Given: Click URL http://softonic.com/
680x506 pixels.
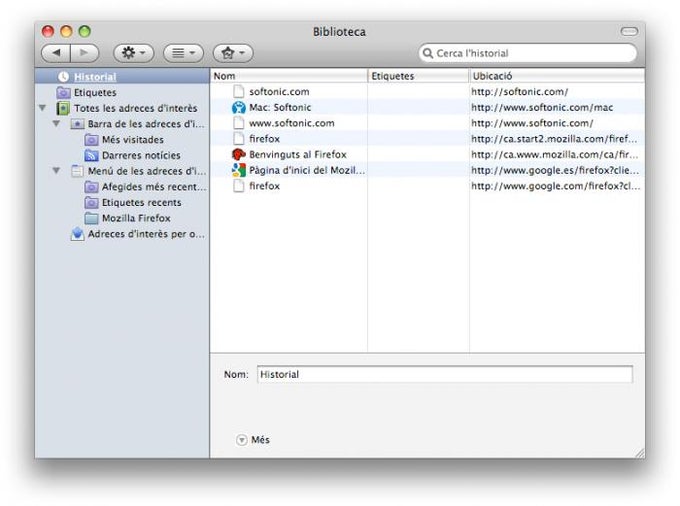Looking at the screenshot, I should 520,91.
